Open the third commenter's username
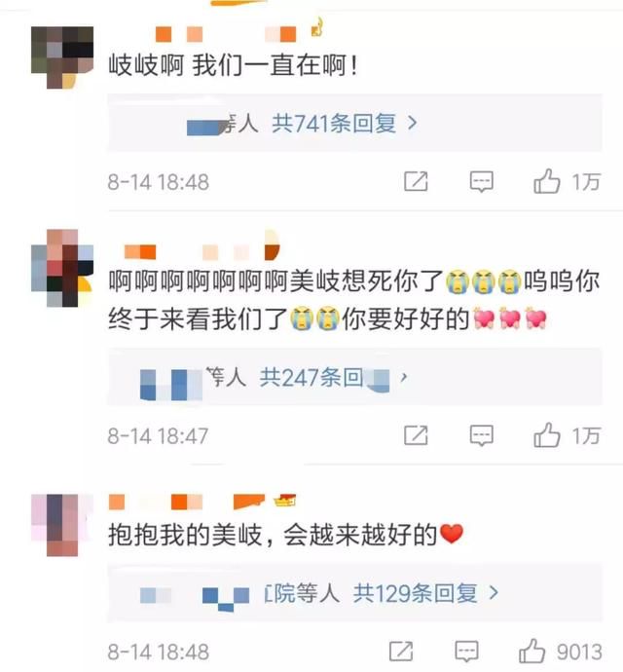This screenshot has height=672, width=623. pos(202,502)
